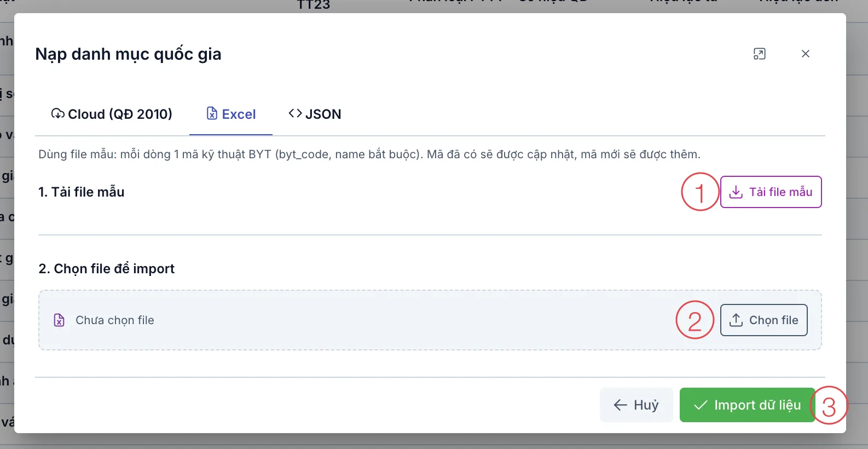Download template with Tải file mẫu button
The width and height of the screenshot is (868, 449).
click(x=771, y=192)
